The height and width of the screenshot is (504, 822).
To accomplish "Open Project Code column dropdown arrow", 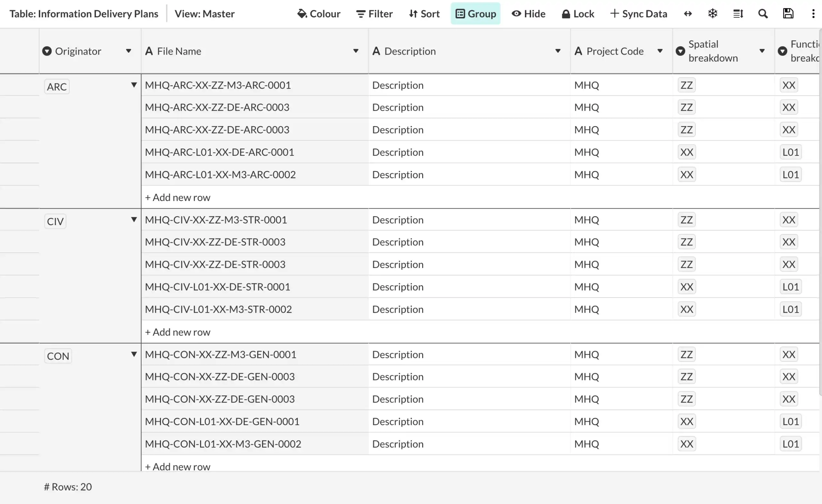I will (x=660, y=51).
